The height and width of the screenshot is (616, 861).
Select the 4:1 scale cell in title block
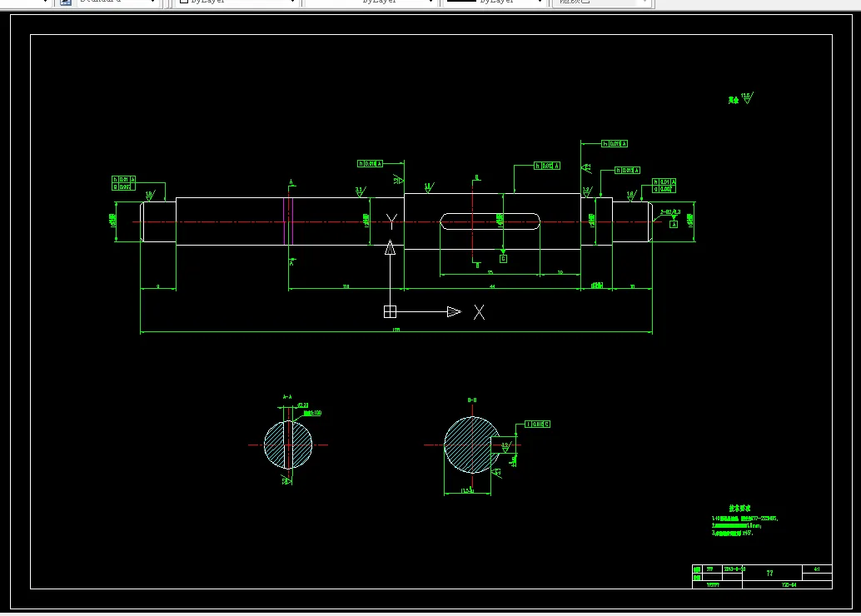(x=817, y=569)
